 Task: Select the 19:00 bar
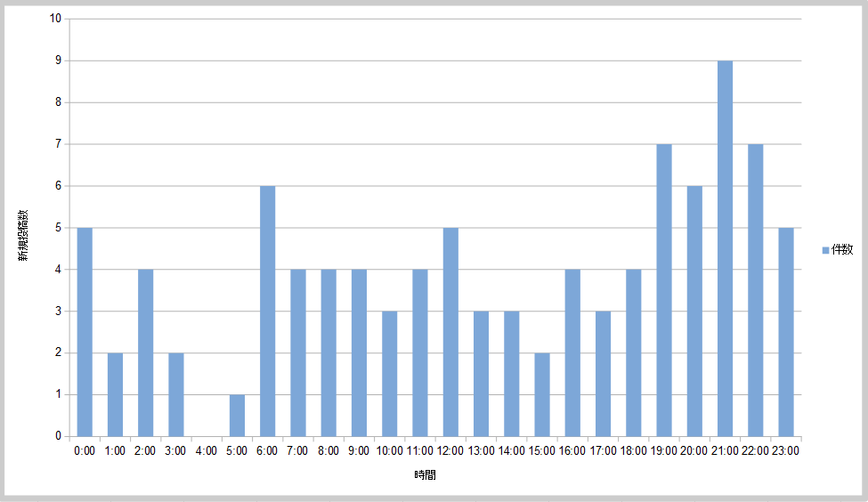664,290
